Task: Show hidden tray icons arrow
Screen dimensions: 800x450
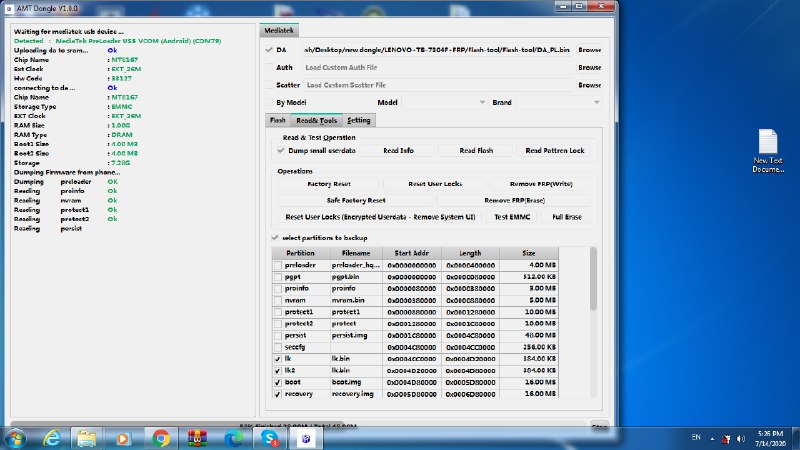Action: click(x=712, y=439)
